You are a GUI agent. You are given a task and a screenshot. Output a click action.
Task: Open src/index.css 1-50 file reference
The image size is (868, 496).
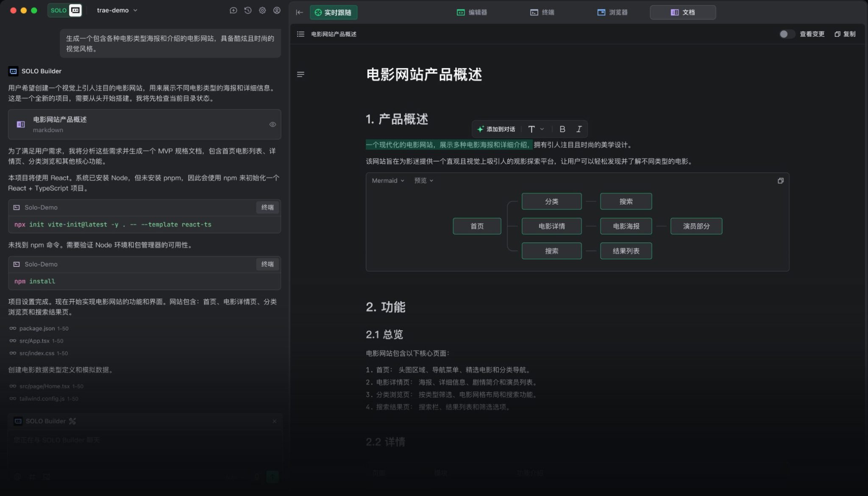[x=39, y=353]
